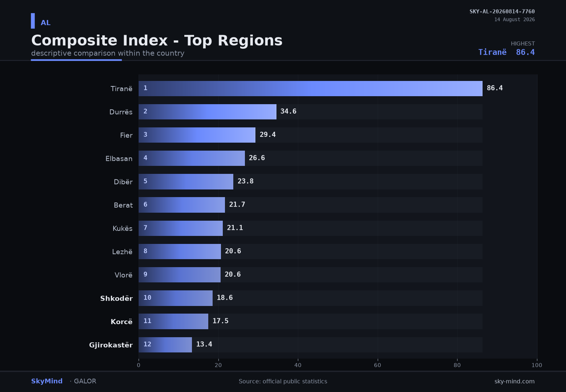Click the Fier bar
This screenshot has height=392, width=566.
click(197, 135)
